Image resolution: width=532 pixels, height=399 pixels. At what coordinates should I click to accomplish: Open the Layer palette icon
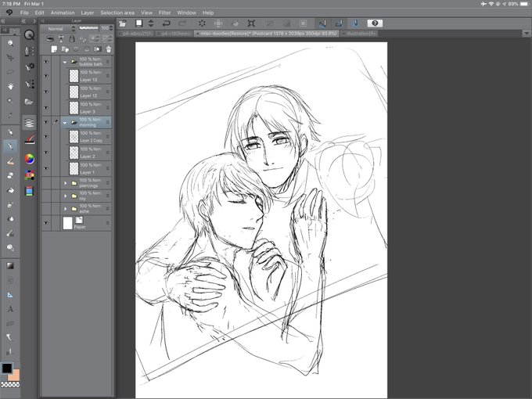tap(30, 122)
